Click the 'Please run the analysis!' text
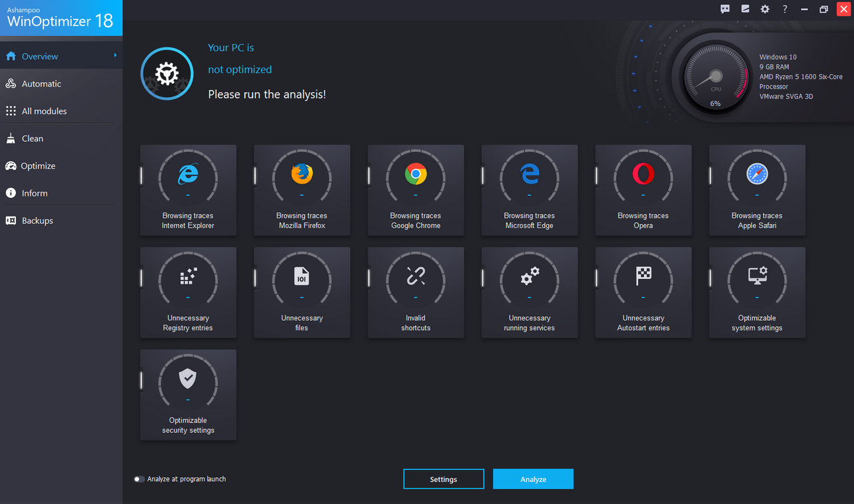The image size is (854, 504). pos(267,95)
